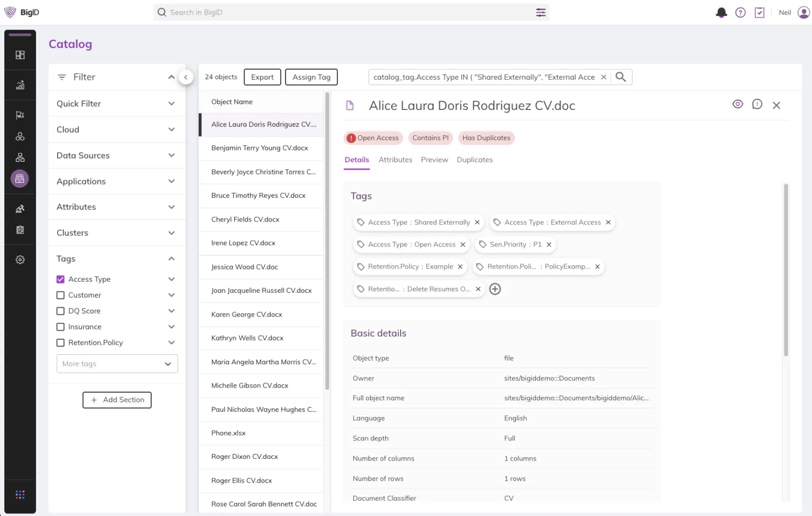Remove the Delete Resumes retention tag

[x=478, y=289]
